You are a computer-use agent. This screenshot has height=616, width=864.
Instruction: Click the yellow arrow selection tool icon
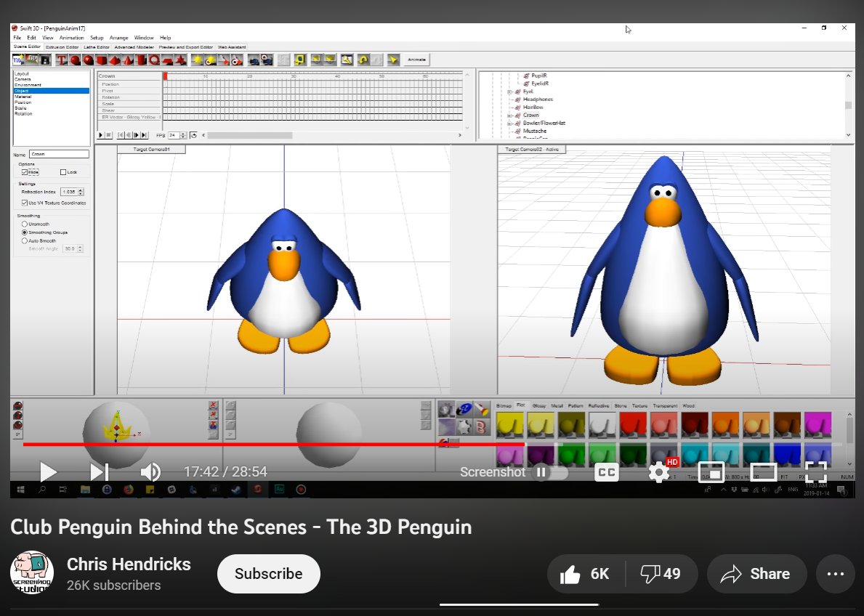tap(393, 60)
